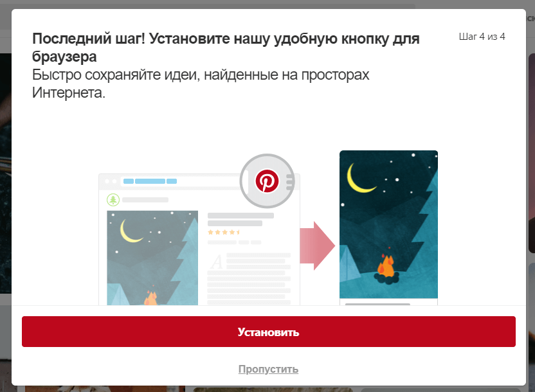The image size is (535, 392).
Task: Click the Пропустить link to skip
Action: (268, 369)
